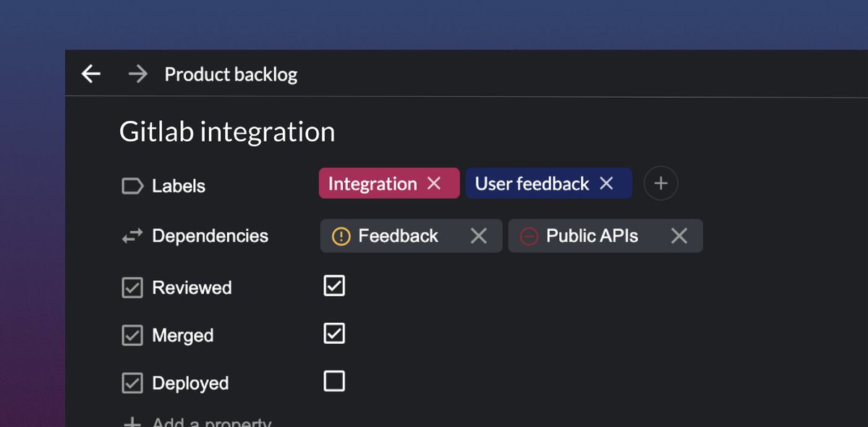868x427 pixels.
Task: Click the Dependencies arrows icon
Action: [x=132, y=236]
